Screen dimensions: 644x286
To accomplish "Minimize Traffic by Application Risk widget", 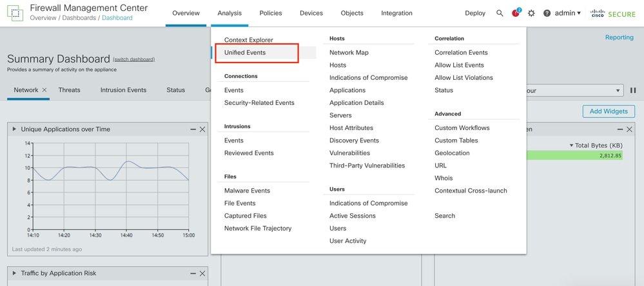I will click(x=193, y=273).
